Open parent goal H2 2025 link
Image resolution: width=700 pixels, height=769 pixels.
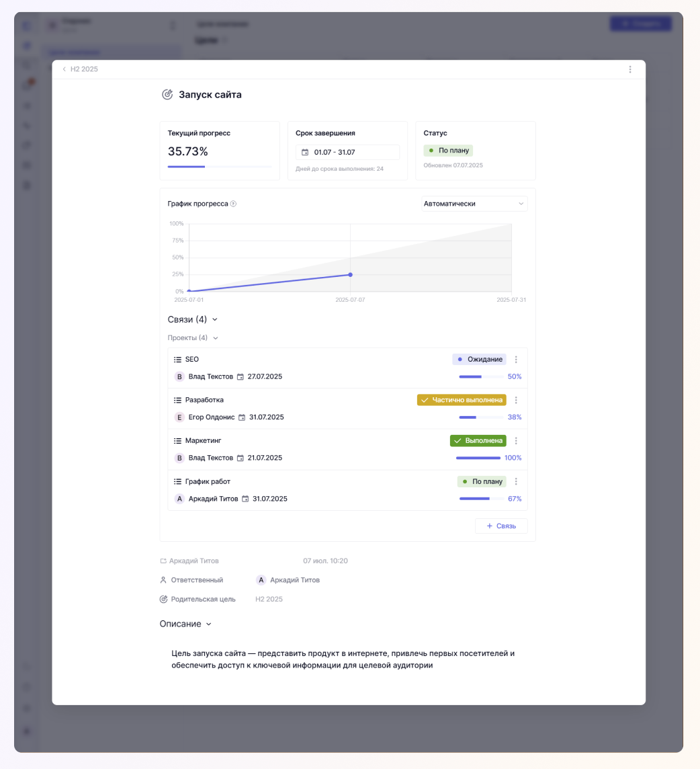click(269, 599)
